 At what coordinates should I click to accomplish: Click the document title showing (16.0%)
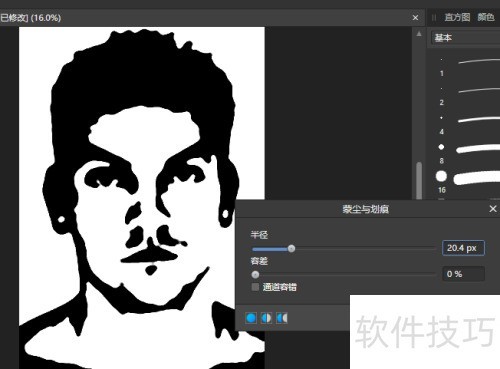pyautogui.click(x=30, y=18)
